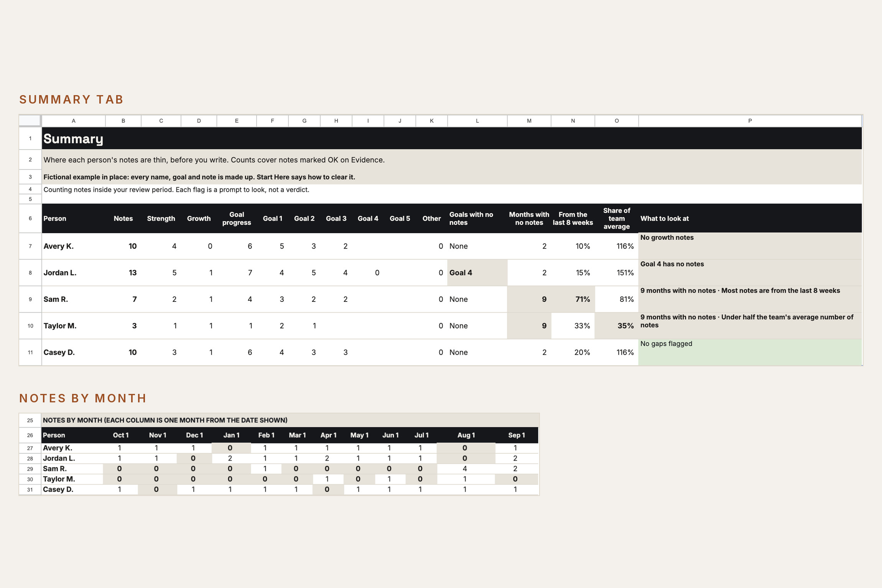Click the 'Sep 1' month header
Image resolution: width=882 pixels, height=588 pixels.
(x=516, y=435)
